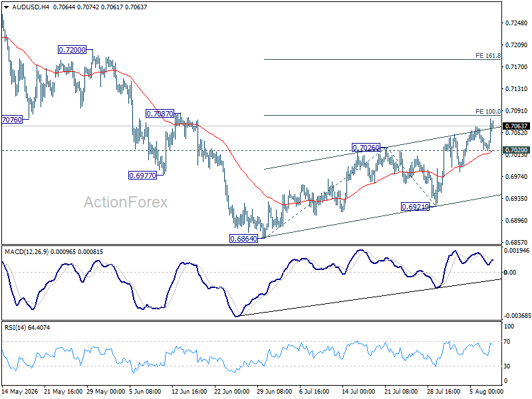Click the FE 161.8 Fibonacci level label
This screenshot has width=532, height=399.
coord(488,56)
